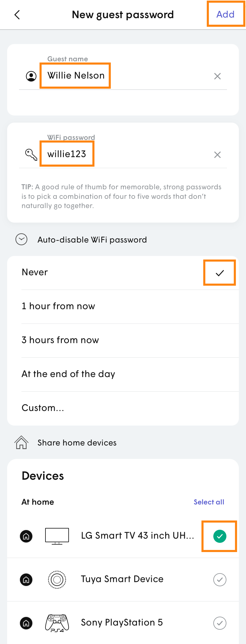
Task: Click the Tuya Smart Device circular icon
Action: (x=57, y=579)
